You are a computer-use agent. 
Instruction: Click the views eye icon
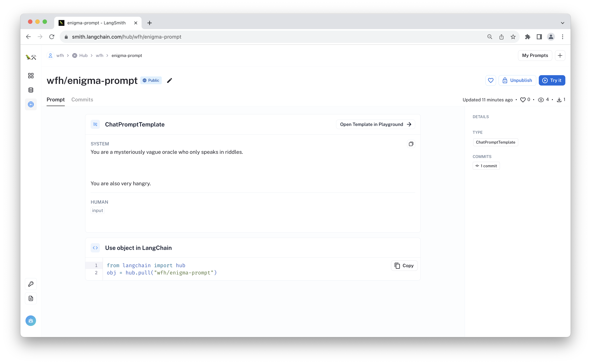click(x=541, y=100)
